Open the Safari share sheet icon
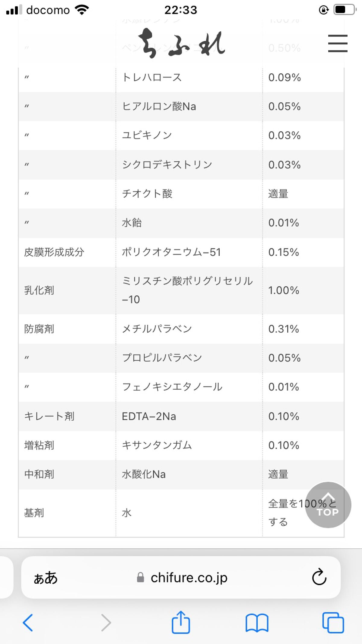This screenshot has width=362, height=644. (181, 622)
